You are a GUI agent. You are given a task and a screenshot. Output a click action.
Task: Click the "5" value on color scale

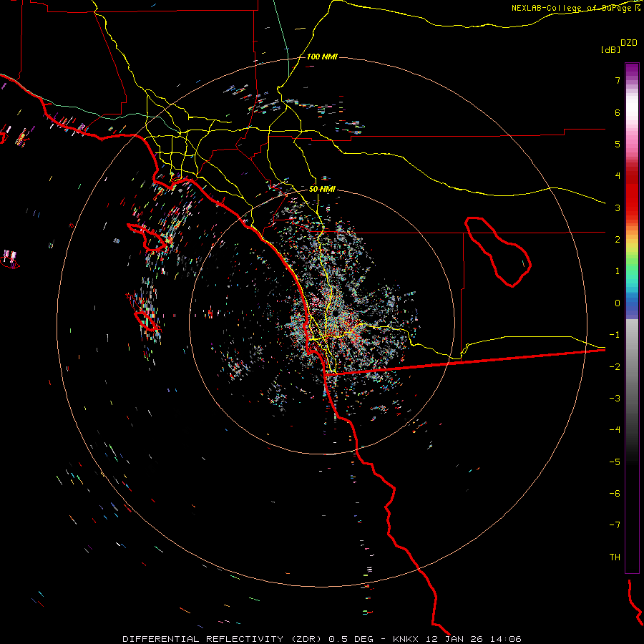click(x=618, y=144)
